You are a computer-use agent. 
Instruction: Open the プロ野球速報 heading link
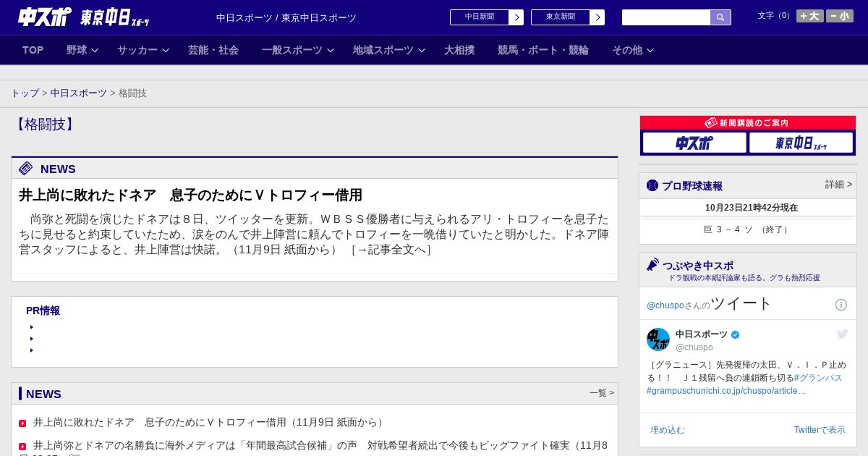pos(692,186)
